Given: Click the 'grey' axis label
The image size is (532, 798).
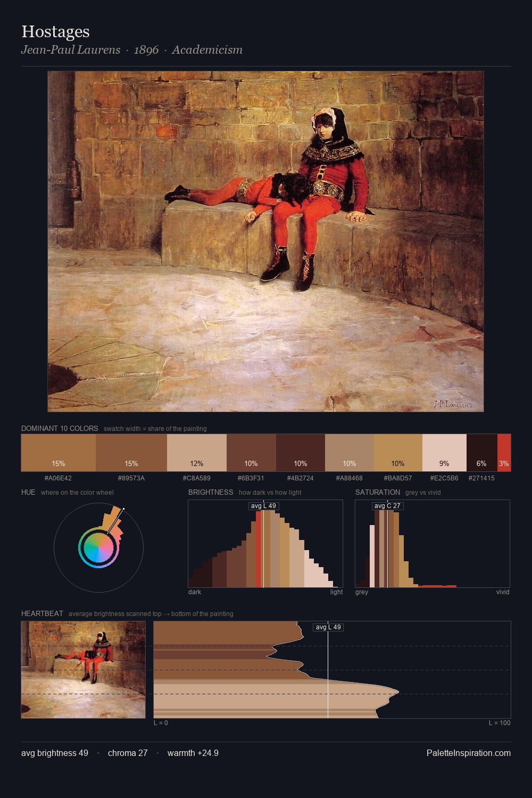Looking at the screenshot, I should point(362,592).
